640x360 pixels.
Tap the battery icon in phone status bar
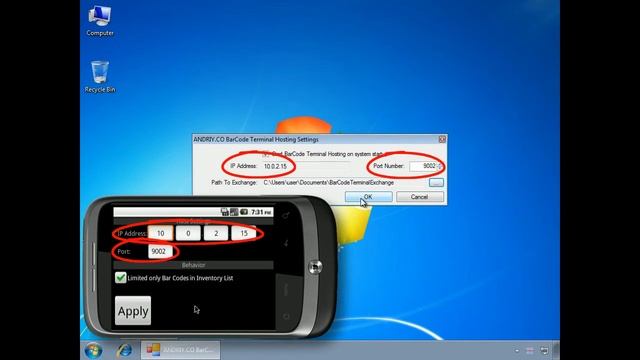tap(244, 211)
